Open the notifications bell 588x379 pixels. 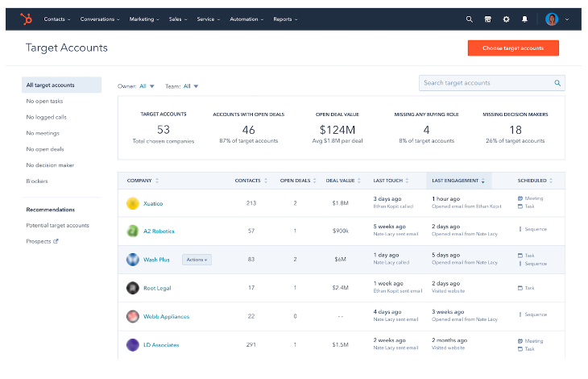pos(524,19)
